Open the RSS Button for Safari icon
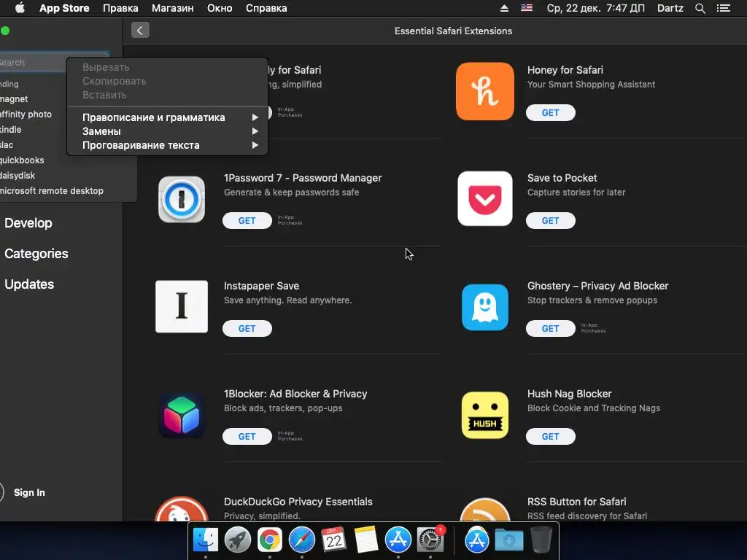This screenshot has width=747, height=560. [x=485, y=510]
